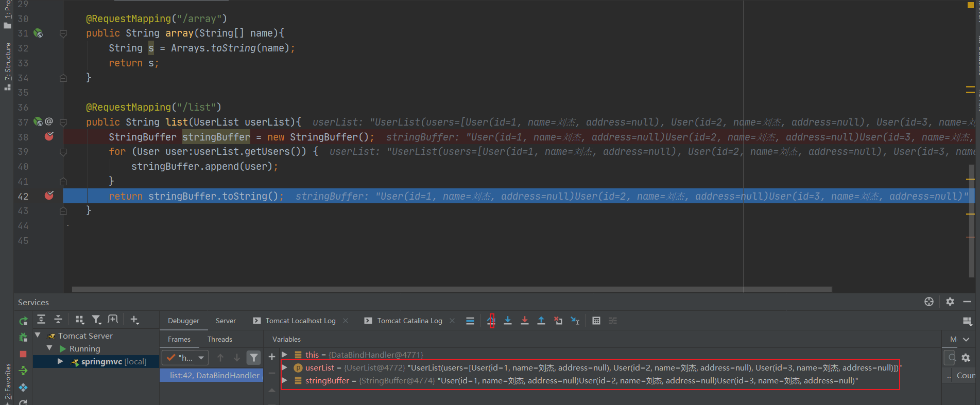Image resolution: width=980 pixels, height=405 pixels.
Task: Click the Drop Frame button
Action: tap(558, 321)
